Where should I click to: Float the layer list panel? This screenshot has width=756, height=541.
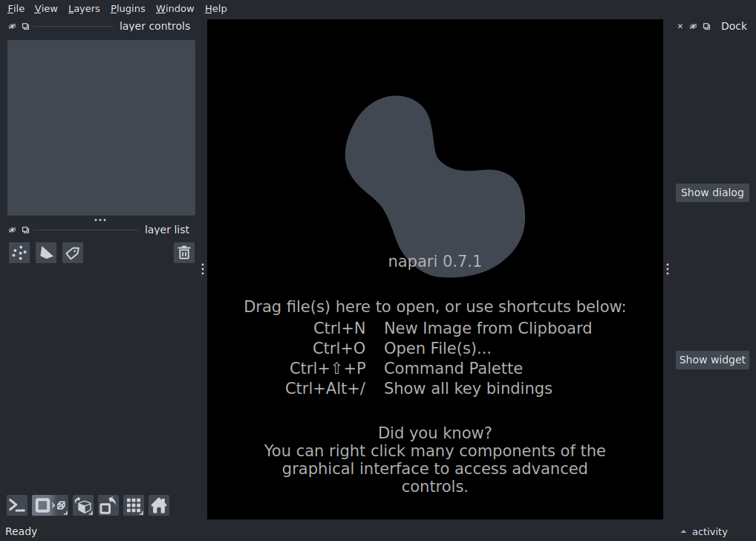(25, 230)
